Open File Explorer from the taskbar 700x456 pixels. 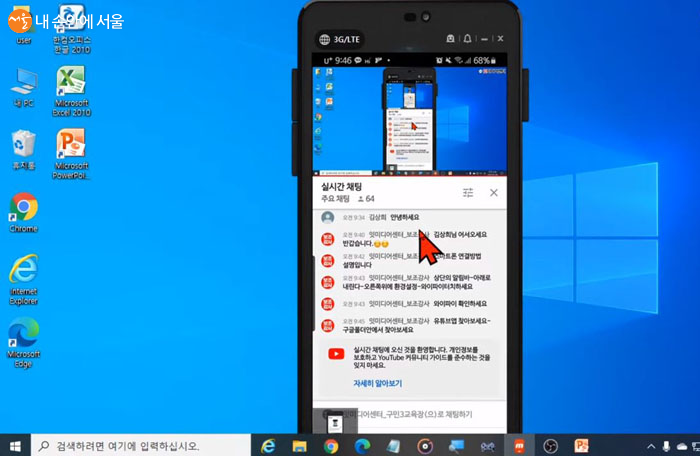coord(299,444)
